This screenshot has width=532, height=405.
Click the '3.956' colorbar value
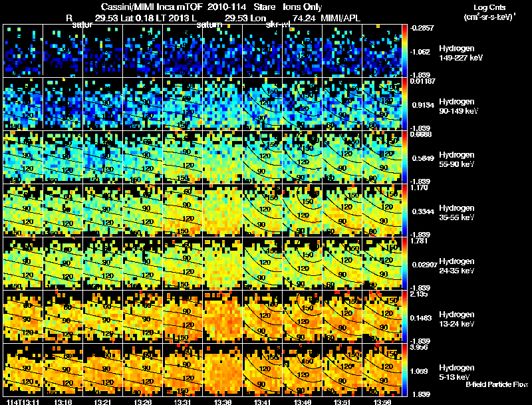pyautogui.click(x=419, y=347)
